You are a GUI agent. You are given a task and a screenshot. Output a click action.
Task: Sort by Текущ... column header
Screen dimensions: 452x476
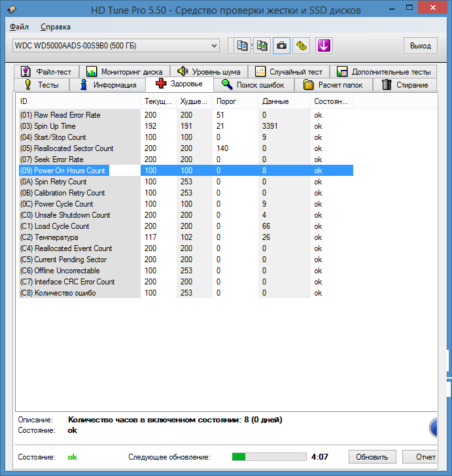[x=158, y=101]
